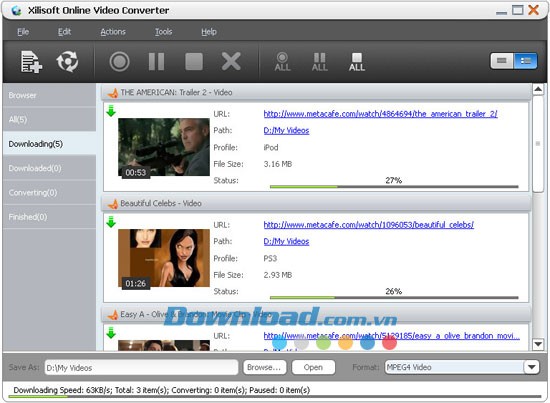Select the Downloaded(0) sidebar tab

(49, 168)
